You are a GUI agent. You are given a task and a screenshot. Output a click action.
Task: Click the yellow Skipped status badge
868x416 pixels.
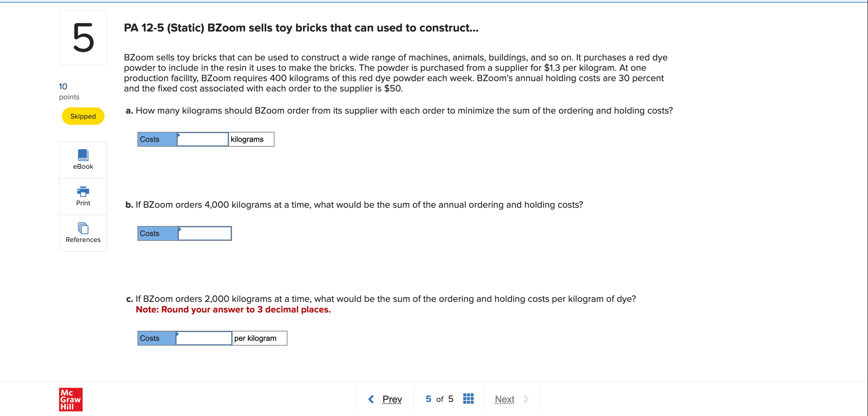[x=83, y=116]
